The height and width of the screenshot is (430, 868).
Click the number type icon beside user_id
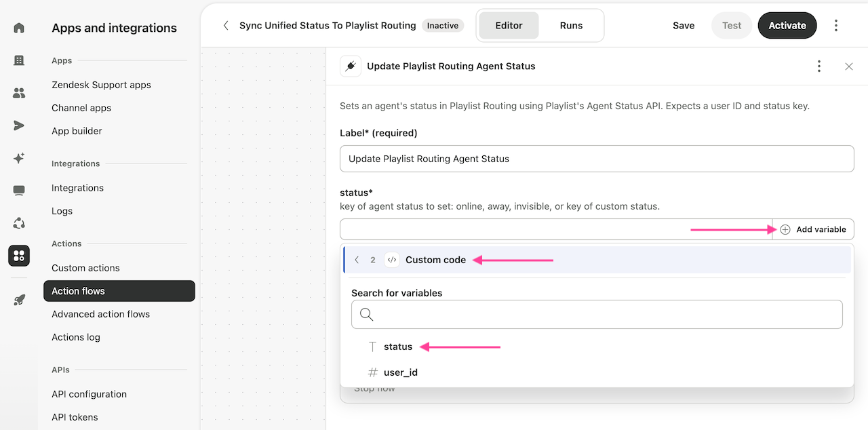click(x=372, y=372)
